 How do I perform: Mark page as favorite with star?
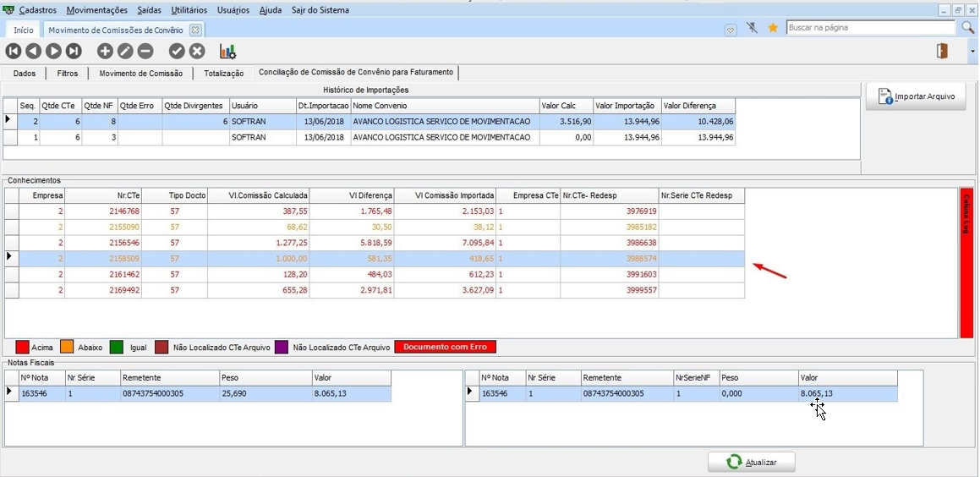(x=773, y=28)
